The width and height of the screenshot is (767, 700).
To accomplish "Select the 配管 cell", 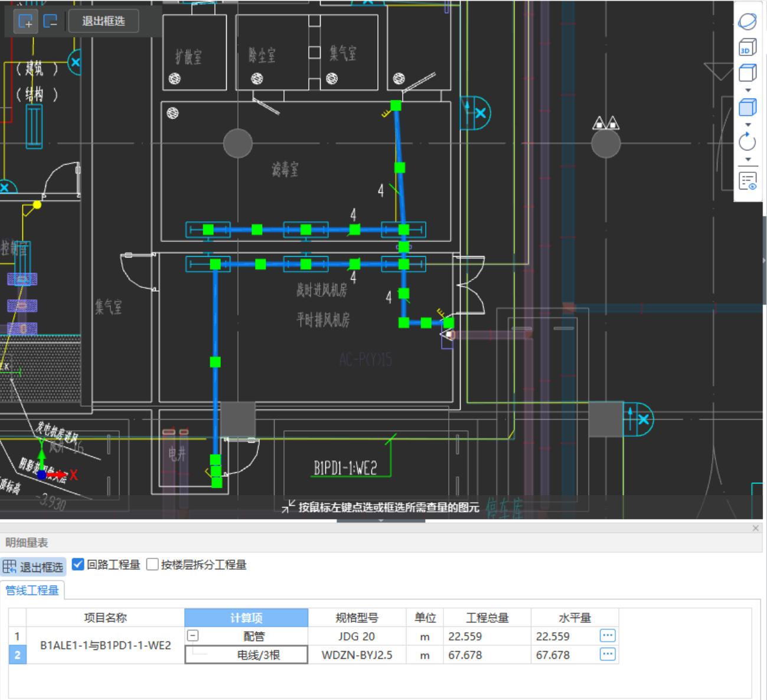I will (x=254, y=636).
